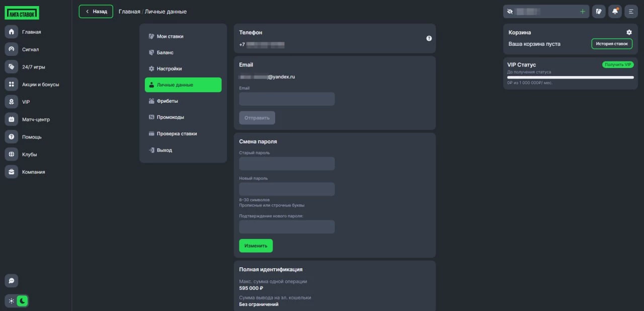644x311 pixels.
Task: Open Мои ставки in the profile menu
Action: [x=183, y=36]
